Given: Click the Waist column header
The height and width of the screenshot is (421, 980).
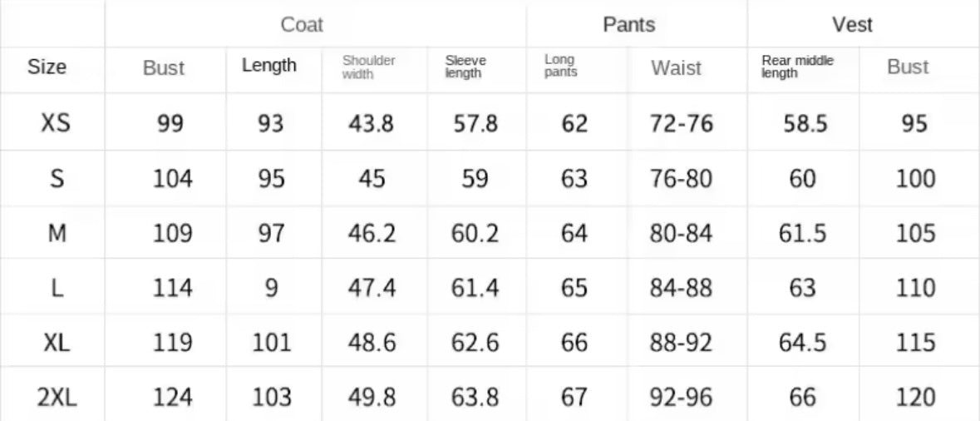Looking at the screenshot, I should (676, 68).
